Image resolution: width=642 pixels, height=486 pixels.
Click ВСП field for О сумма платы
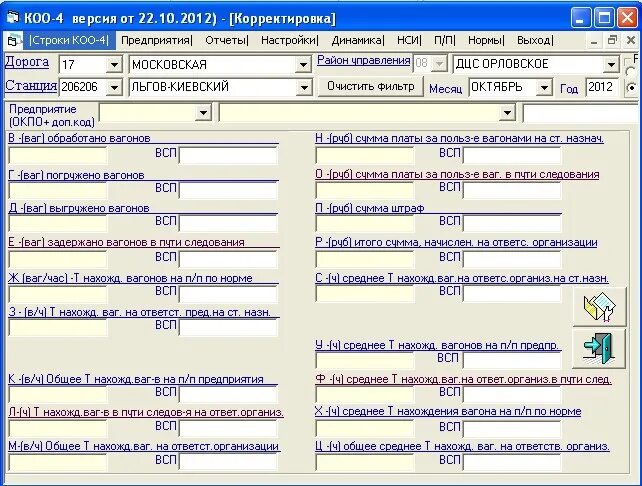(x=512, y=190)
